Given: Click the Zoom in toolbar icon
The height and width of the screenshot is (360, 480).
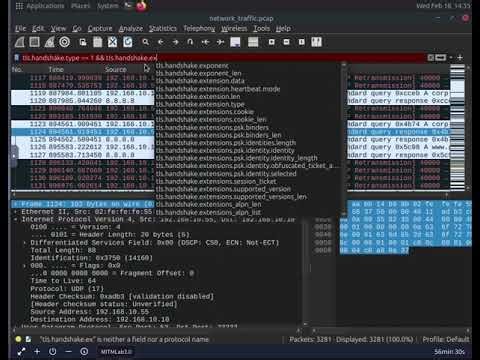Looking at the screenshot, I should (x=272, y=42).
